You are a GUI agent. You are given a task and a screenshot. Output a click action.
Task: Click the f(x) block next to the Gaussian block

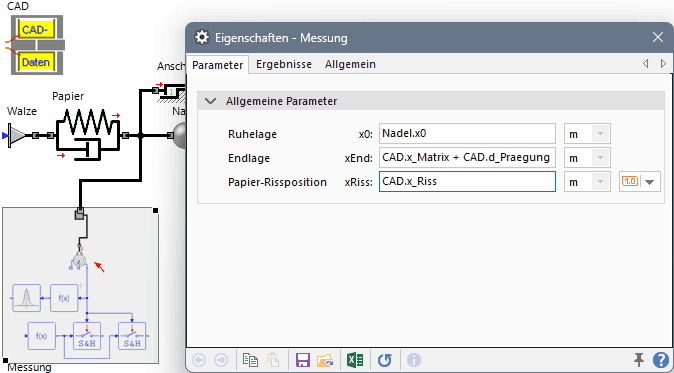coord(64,298)
